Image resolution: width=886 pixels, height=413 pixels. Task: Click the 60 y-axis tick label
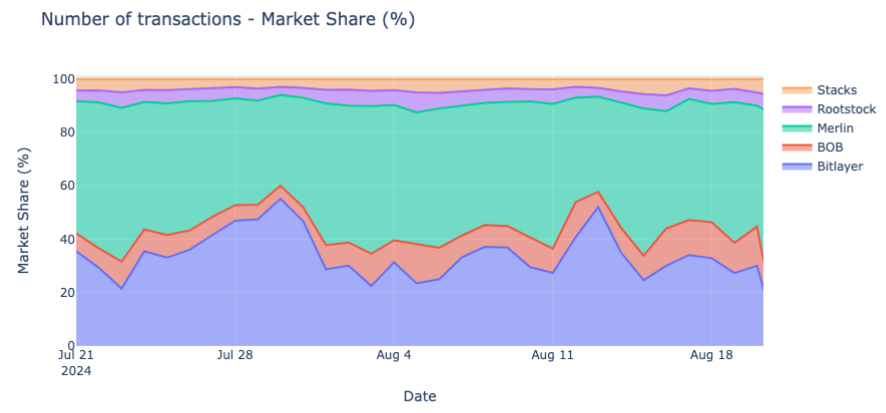click(66, 186)
